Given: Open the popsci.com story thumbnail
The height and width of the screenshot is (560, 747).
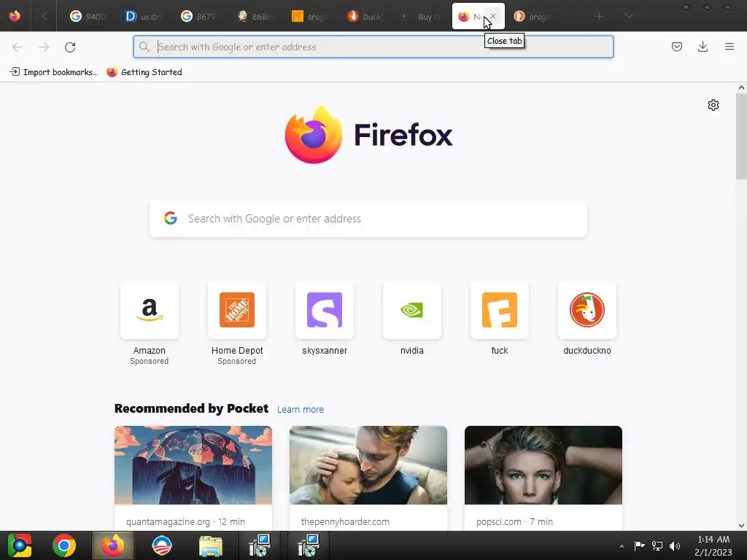Looking at the screenshot, I should [x=543, y=465].
